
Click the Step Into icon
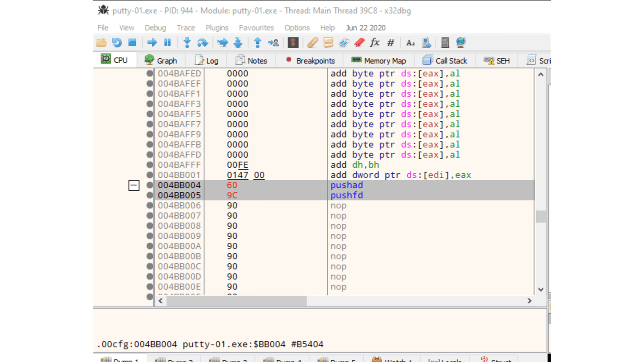click(x=187, y=43)
